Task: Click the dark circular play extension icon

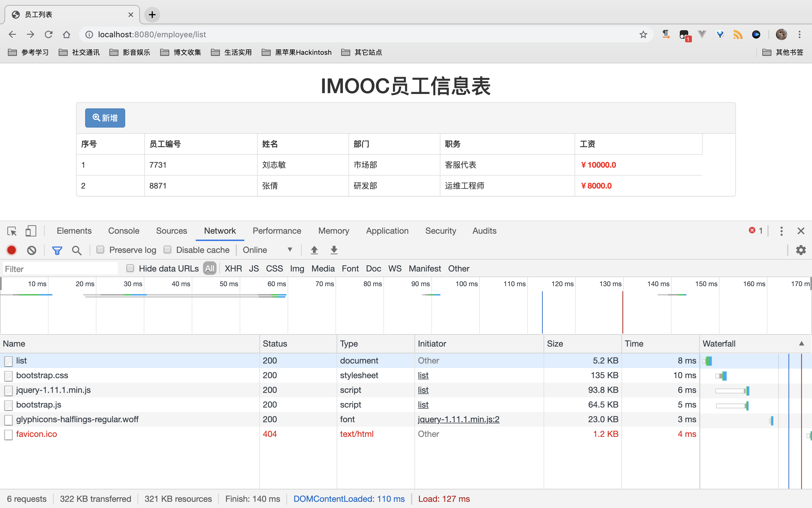Action: pyautogui.click(x=756, y=34)
